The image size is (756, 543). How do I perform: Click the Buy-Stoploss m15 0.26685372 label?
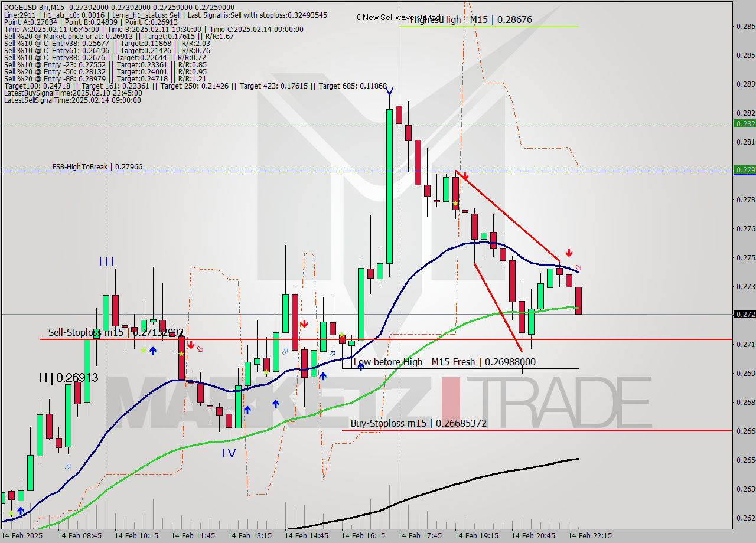[x=419, y=423]
